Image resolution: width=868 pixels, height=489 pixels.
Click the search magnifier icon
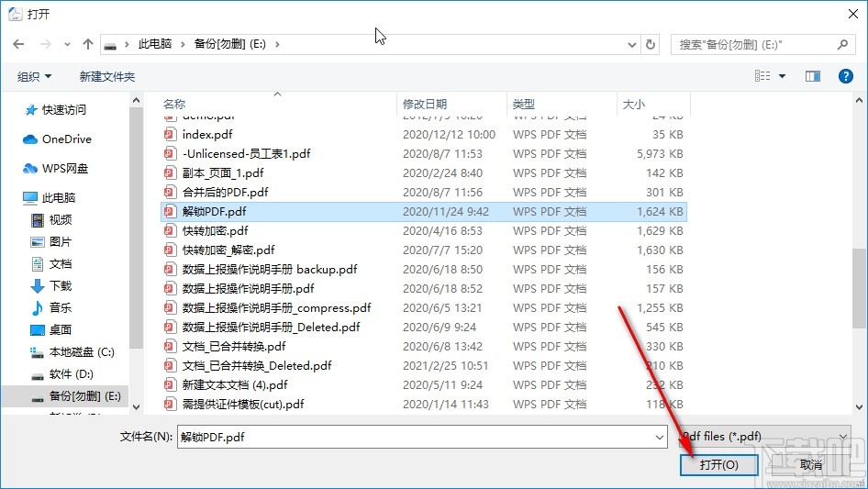[x=842, y=44]
